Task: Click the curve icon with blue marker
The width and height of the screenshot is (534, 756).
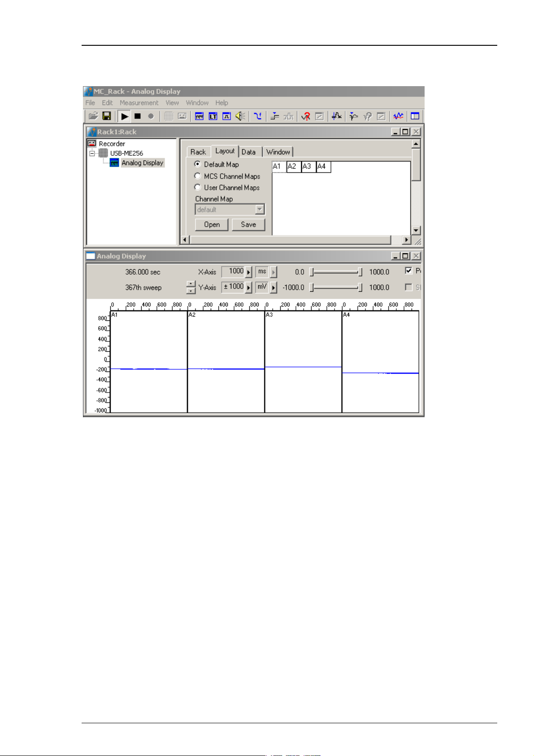Action: (354, 116)
